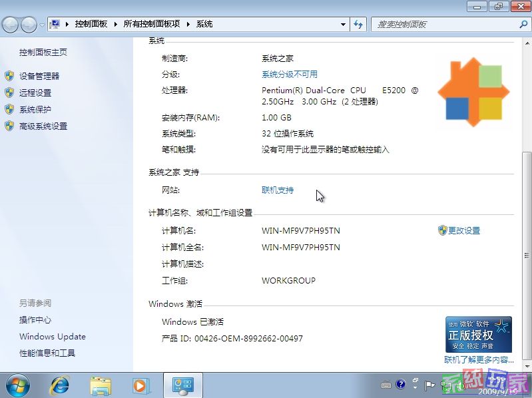Click the Action Center flag tray icon
The height and width of the screenshot is (398, 532).
429,385
